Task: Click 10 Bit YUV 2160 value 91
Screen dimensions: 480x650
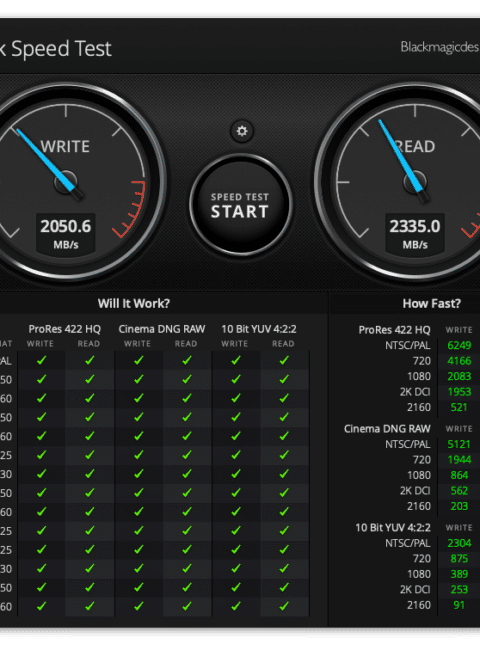Action: tap(459, 605)
